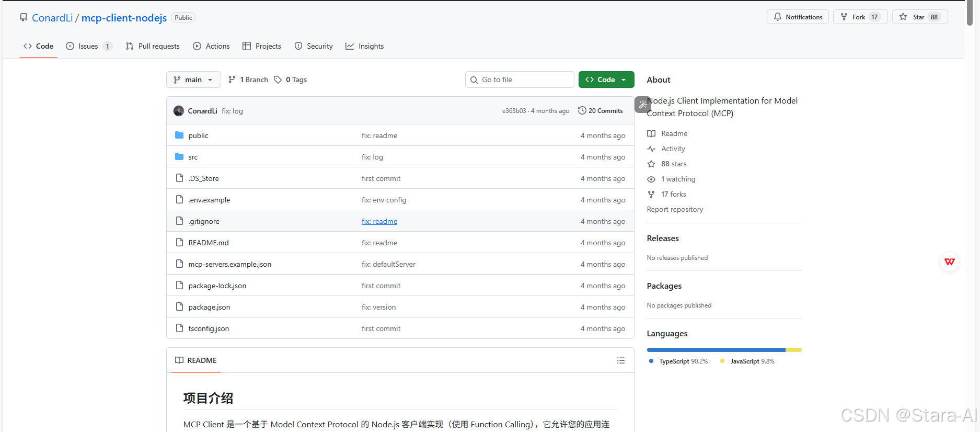Open the JavaScript 9.8% language link
The image size is (980, 432).
747,361
